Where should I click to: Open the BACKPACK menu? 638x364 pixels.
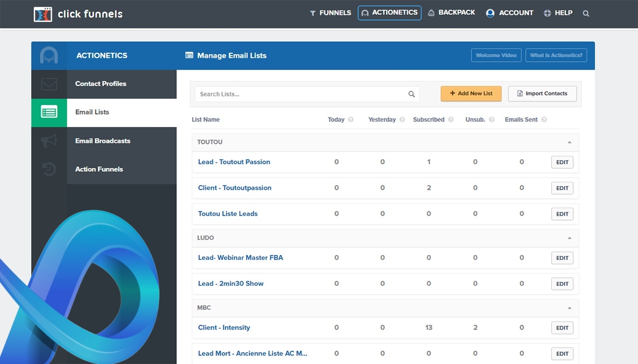[451, 12]
